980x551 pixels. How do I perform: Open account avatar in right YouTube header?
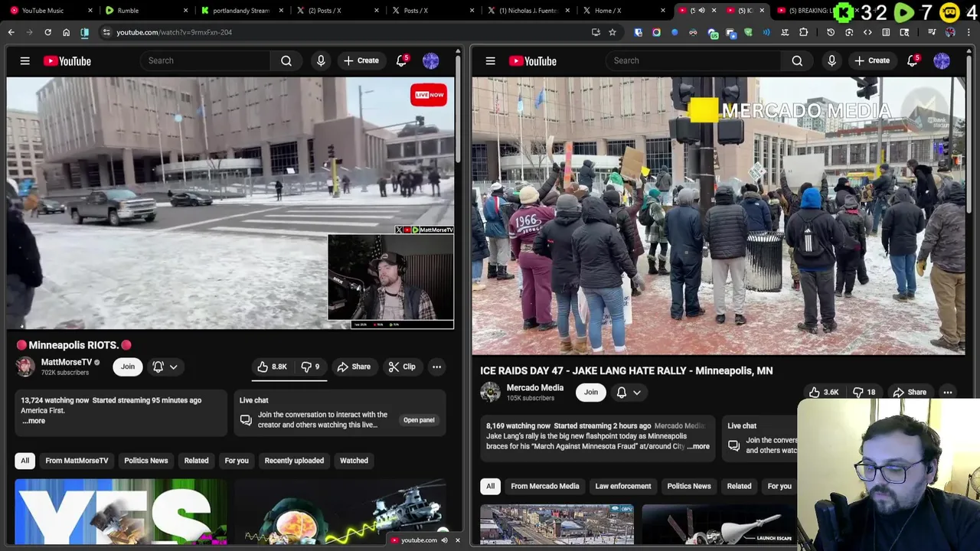coord(942,60)
